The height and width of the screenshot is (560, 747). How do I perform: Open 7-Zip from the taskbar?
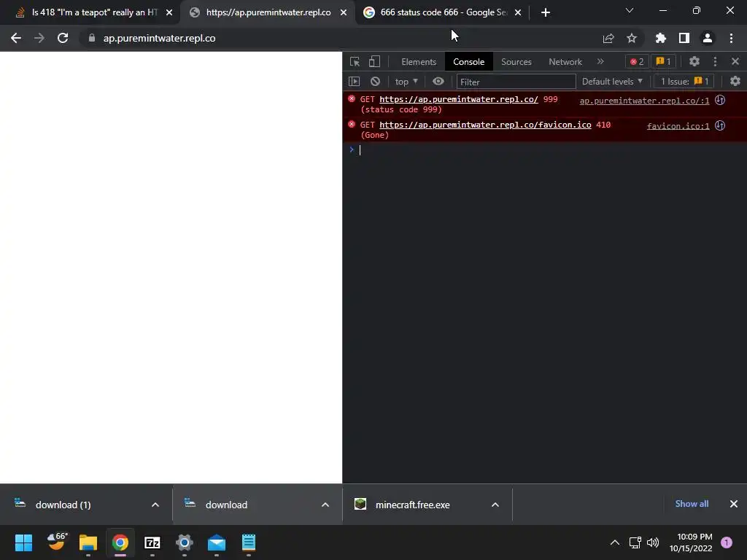(152, 542)
